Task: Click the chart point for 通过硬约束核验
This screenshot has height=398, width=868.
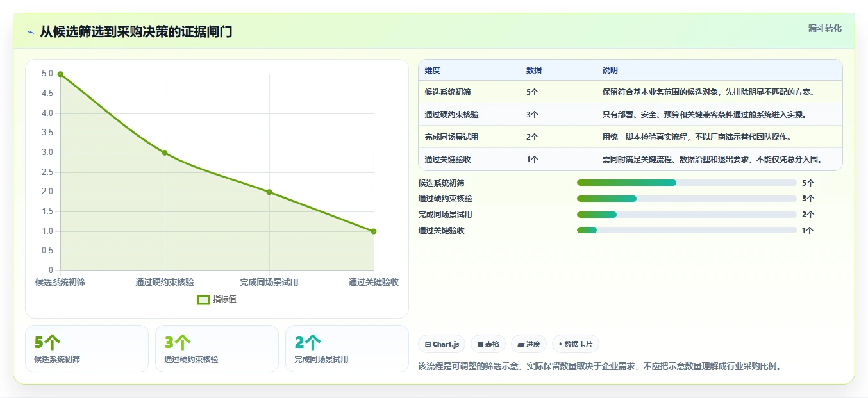Action: (165, 153)
